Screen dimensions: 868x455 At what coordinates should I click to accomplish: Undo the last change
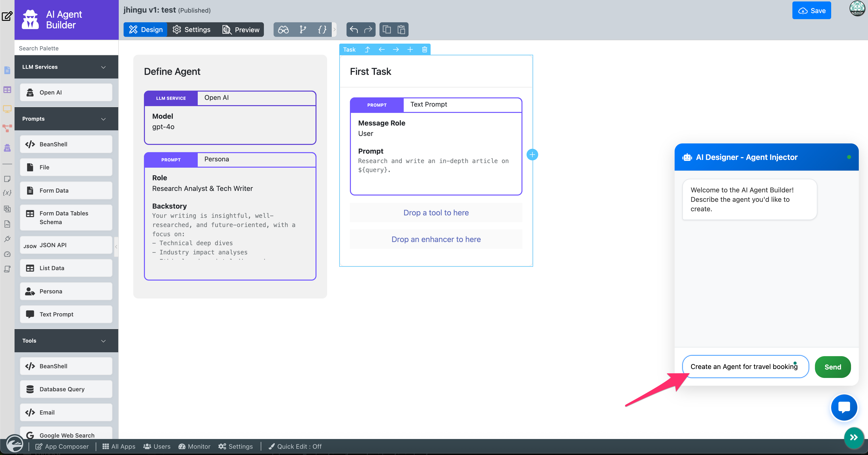click(x=354, y=30)
